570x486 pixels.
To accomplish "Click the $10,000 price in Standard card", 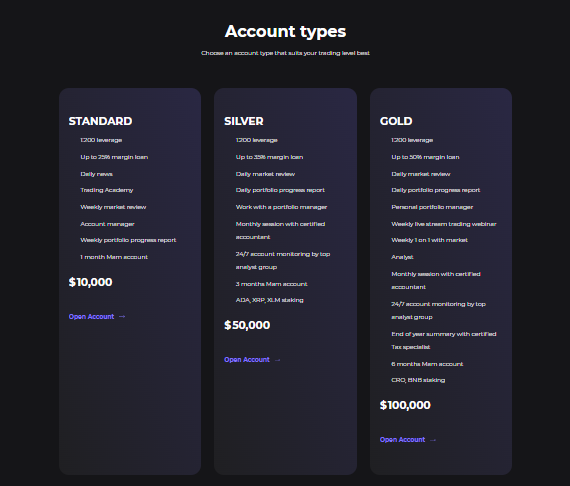I will tap(91, 282).
